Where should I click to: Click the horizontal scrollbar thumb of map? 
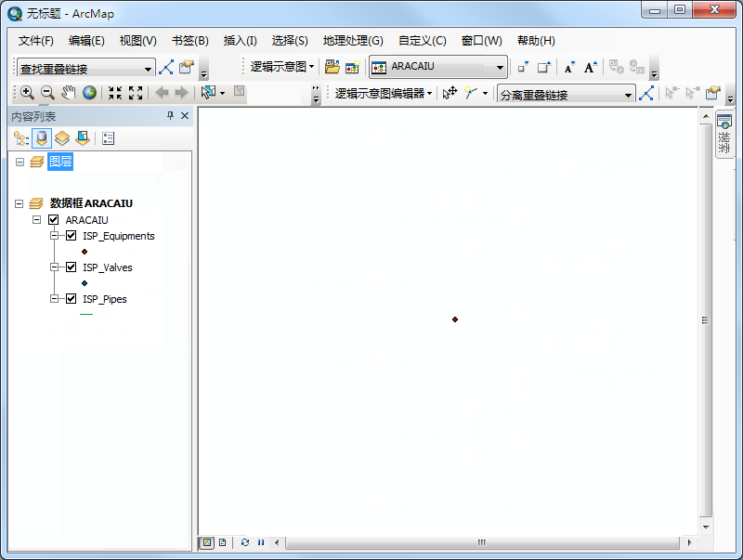click(481, 542)
